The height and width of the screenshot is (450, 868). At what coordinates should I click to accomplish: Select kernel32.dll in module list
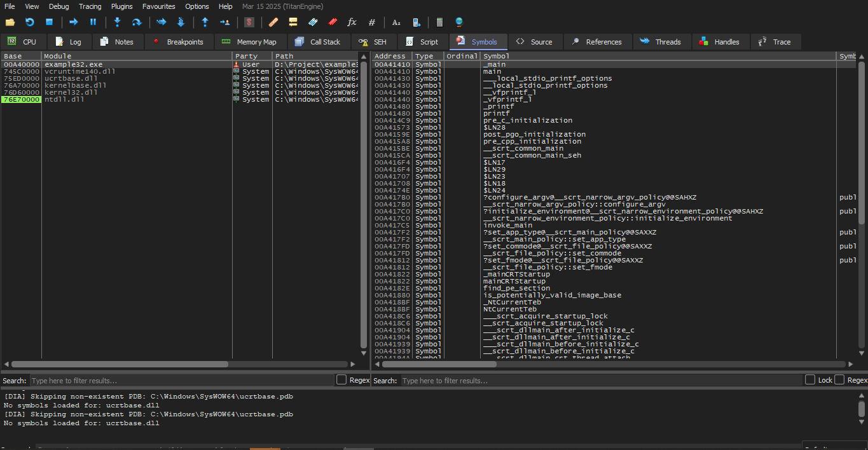71,93
